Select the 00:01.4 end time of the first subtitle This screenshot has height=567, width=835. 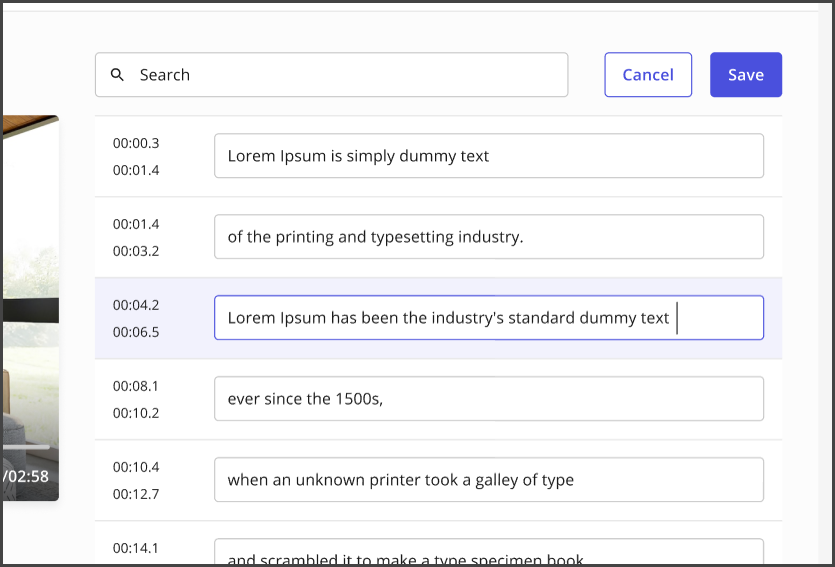(x=136, y=170)
